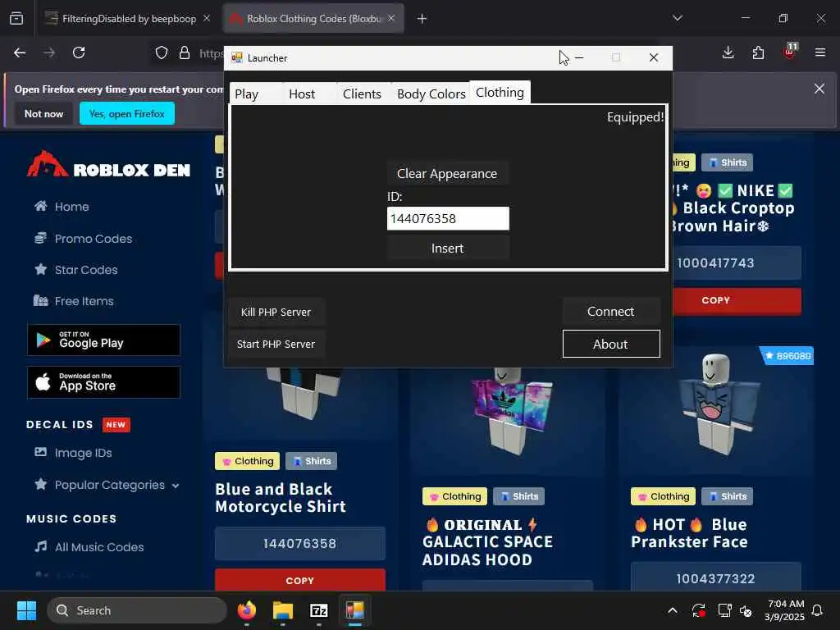Select the Clients tab in Launcher

tap(362, 94)
